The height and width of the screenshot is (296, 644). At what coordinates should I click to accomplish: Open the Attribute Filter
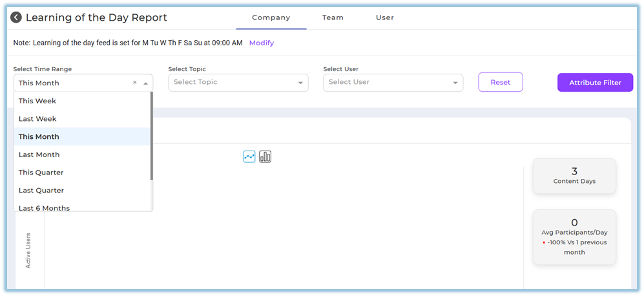tap(595, 83)
